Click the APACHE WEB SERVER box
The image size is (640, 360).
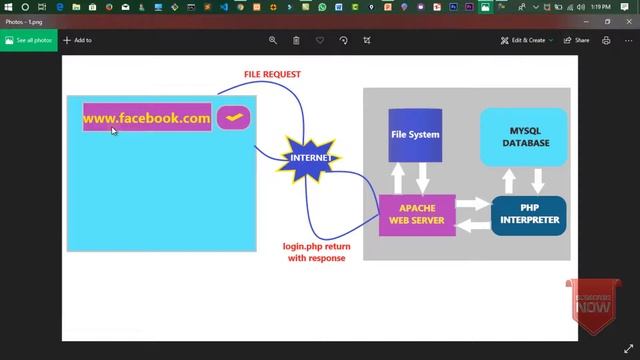click(417, 215)
